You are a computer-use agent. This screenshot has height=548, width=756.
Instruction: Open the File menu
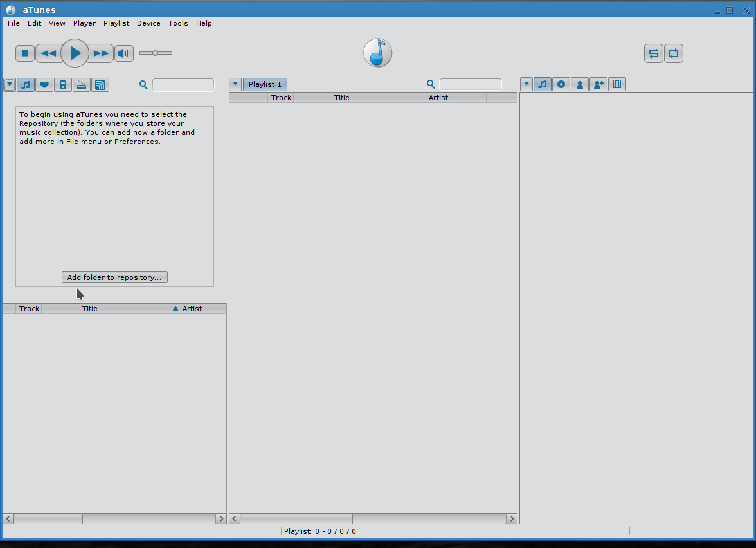coord(14,23)
